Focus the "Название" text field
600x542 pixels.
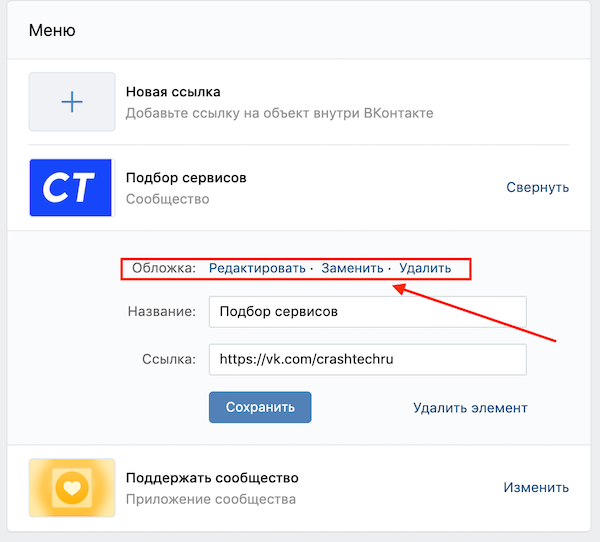point(367,311)
